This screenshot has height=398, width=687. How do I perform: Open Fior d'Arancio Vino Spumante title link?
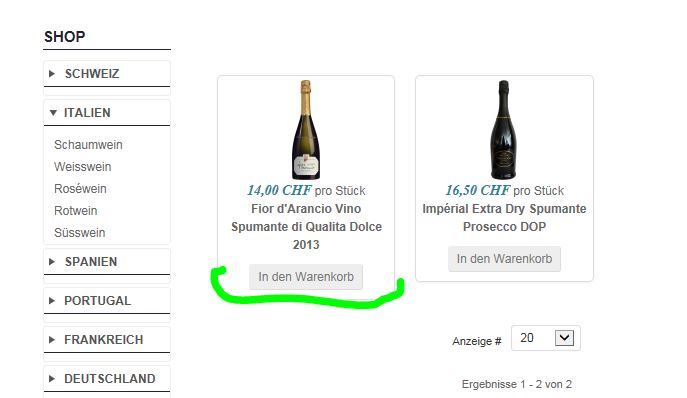306,227
